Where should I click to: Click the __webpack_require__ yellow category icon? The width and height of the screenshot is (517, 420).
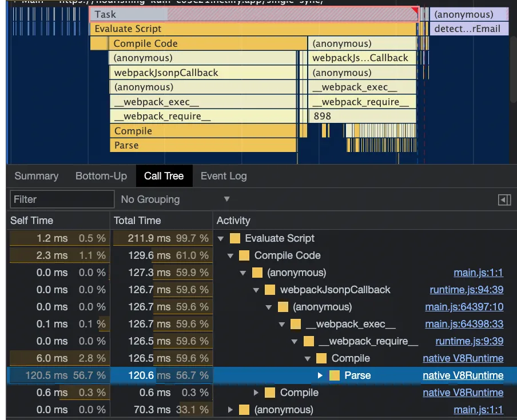click(x=309, y=341)
